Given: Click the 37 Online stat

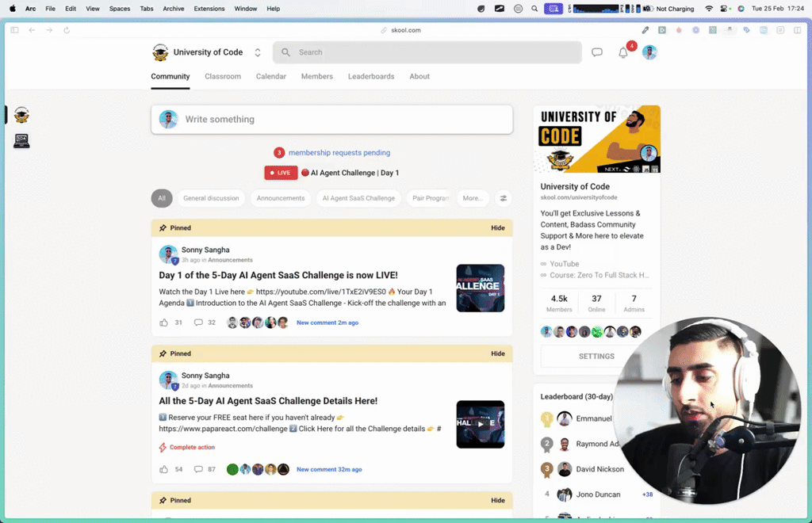Looking at the screenshot, I should point(596,303).
